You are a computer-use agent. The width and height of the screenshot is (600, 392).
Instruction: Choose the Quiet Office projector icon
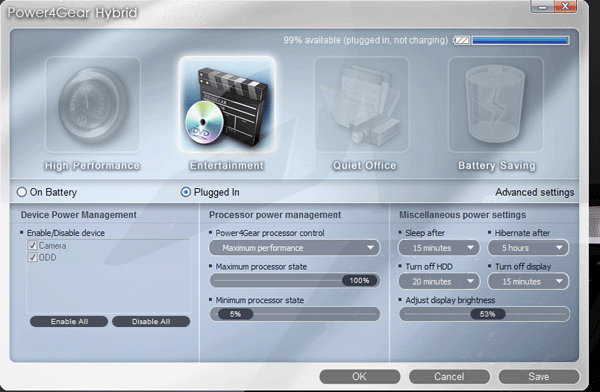(x=362, y=105)
